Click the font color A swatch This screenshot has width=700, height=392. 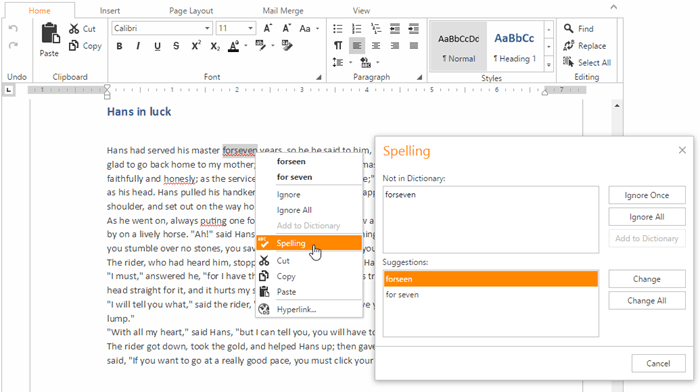[x=233, y=46]
